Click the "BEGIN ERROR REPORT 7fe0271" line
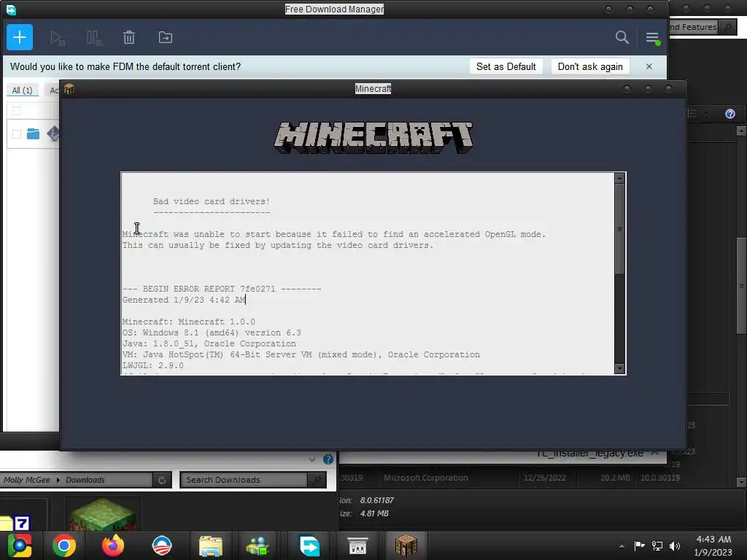This screenshot has height=560, width=747. point(222,289)
